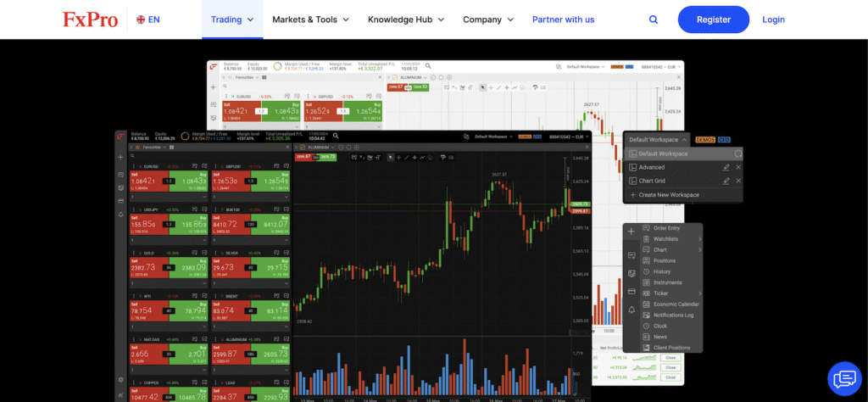Close the Favourites panel in dark platform
Screen dimensions: 868x402
287,148
